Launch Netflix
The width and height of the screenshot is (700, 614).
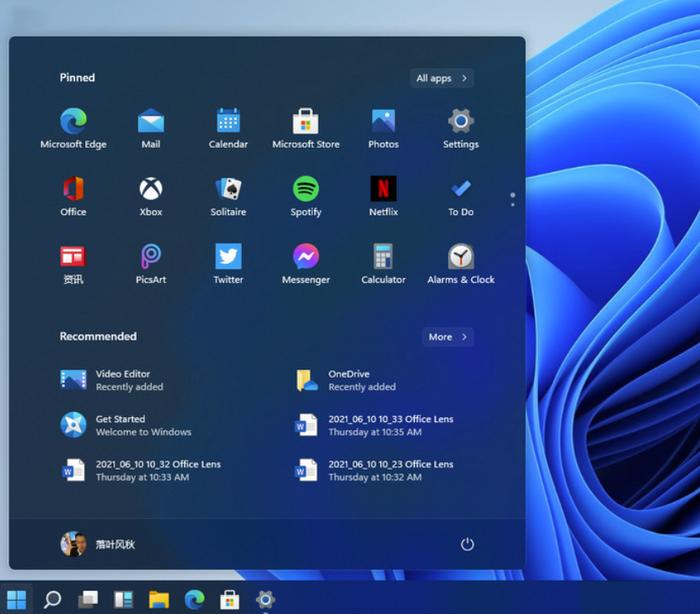[x=383, y=196]
